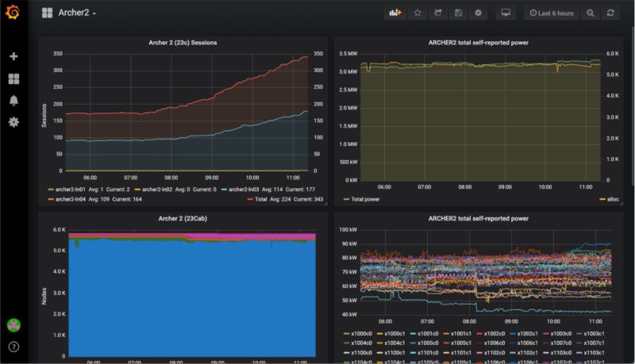Star this dashboard as a favorite

pyautogui.click(x=418, y=13)
